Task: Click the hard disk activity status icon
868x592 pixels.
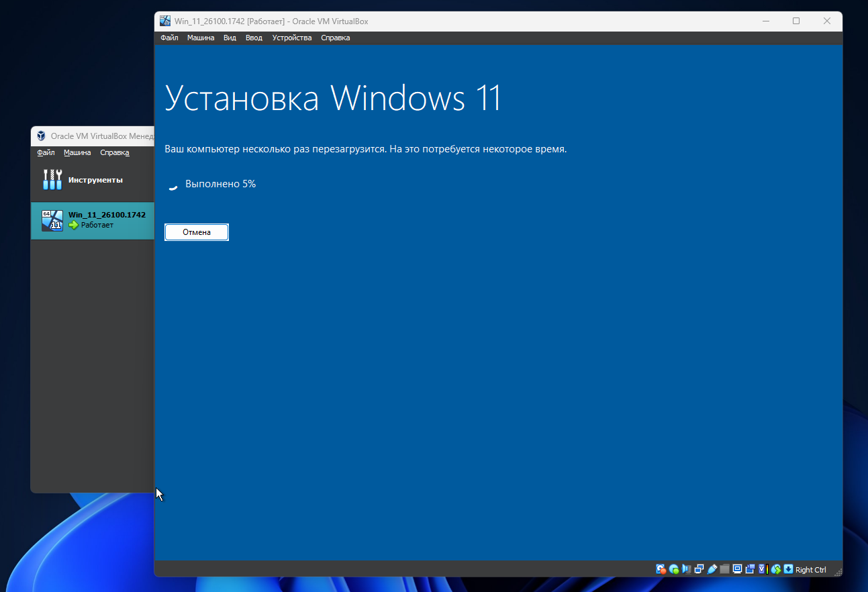Action: [x=661, y=569]
